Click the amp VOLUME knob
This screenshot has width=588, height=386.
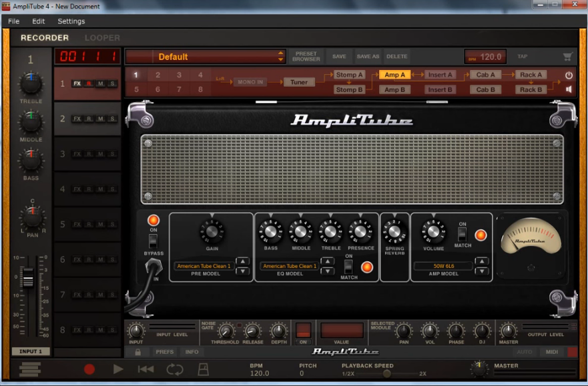coord(434,232)
